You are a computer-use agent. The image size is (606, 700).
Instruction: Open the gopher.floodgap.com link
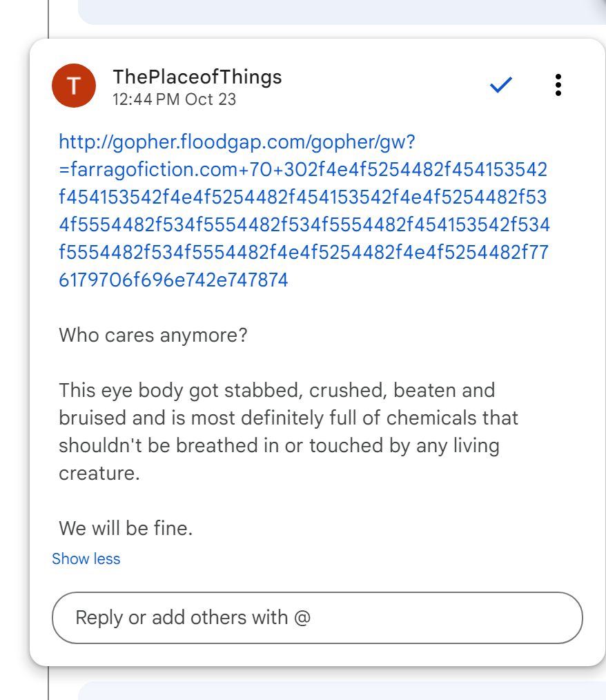236,142
